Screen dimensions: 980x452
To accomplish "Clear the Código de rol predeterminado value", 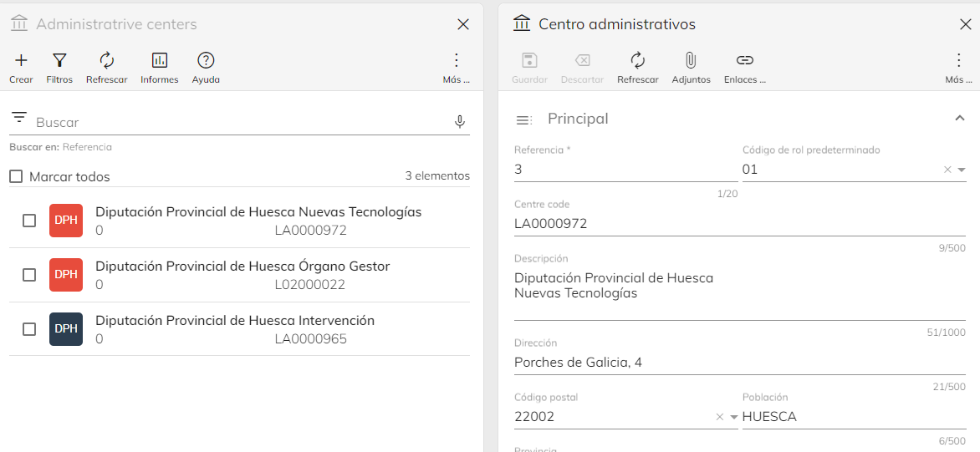I will coord(947,170).
